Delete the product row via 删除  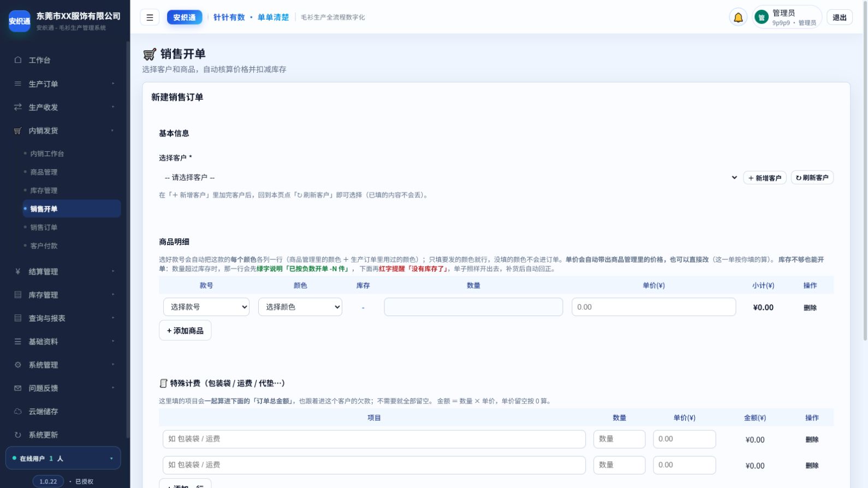(x=810, y=308)
